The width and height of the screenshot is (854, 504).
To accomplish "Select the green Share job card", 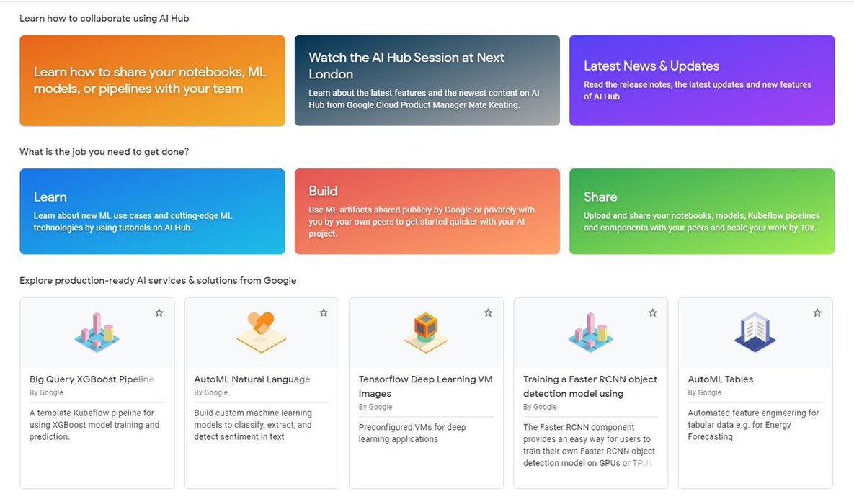I will [702, 212].
